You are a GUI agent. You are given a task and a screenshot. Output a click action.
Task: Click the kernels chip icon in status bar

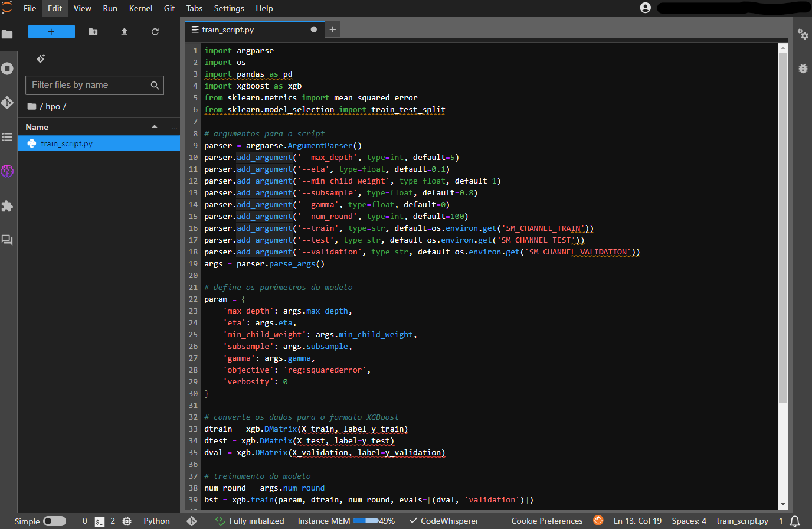pos(126,521)
